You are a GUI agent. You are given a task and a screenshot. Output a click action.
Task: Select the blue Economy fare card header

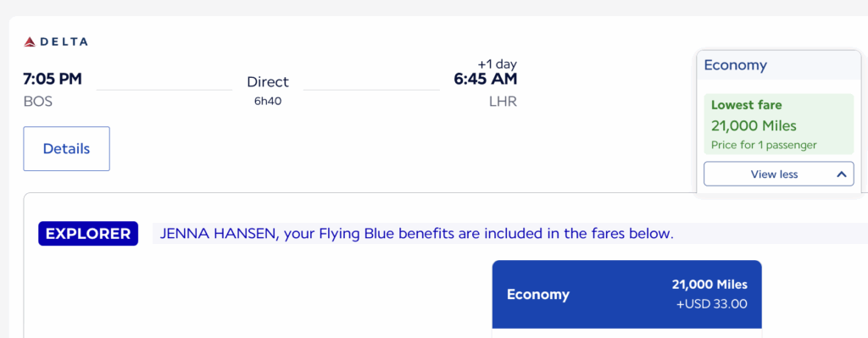tap(626, 294)
